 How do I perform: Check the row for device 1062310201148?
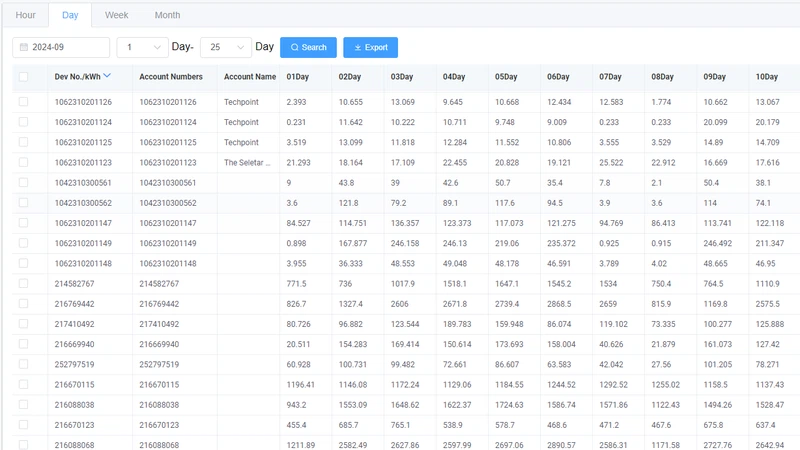click(23, 263)
